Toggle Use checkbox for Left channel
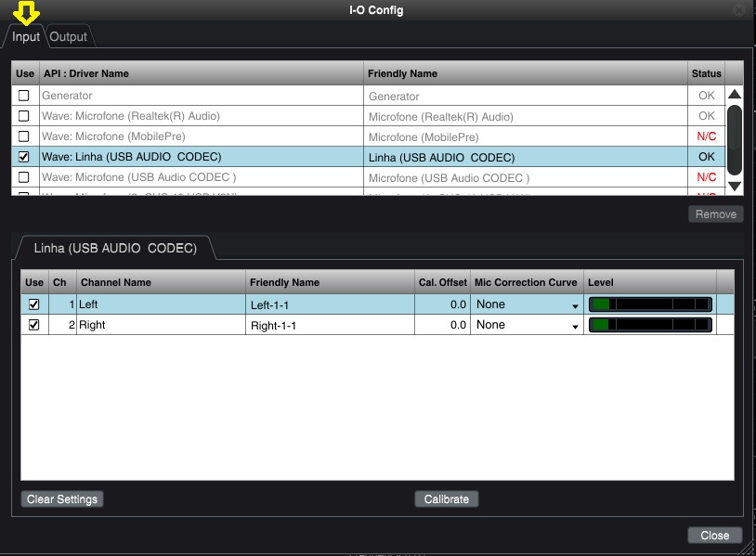The height and width of the screenshot is (556, 756). pos(34,304)
